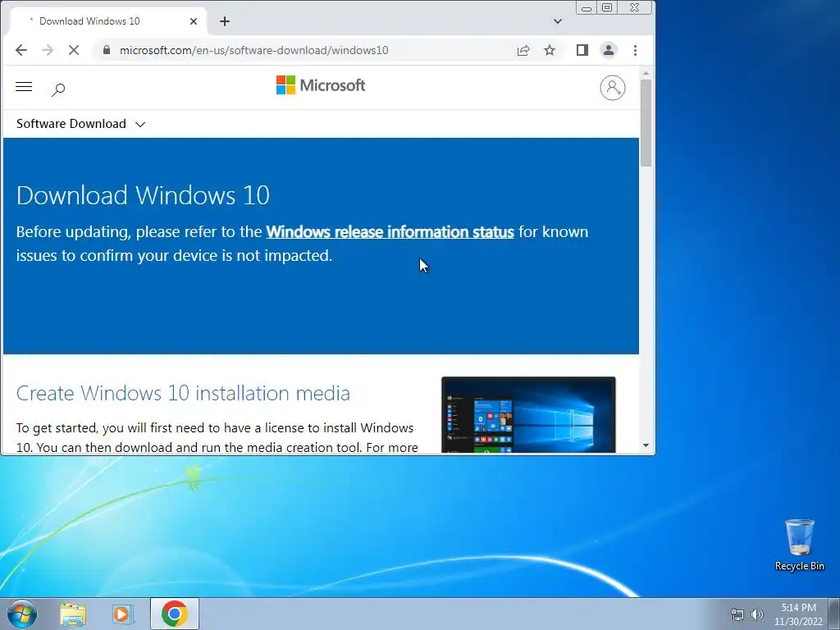This screenshot has height=630, width=840.
Task: Expand the Software Download menu
Action: tap(81, 124)
